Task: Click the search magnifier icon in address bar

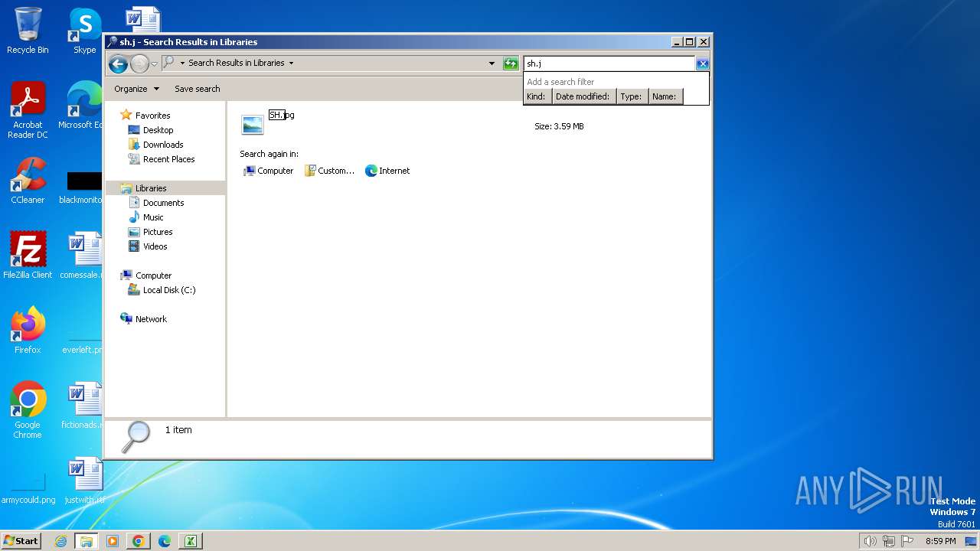Action: 168,63
